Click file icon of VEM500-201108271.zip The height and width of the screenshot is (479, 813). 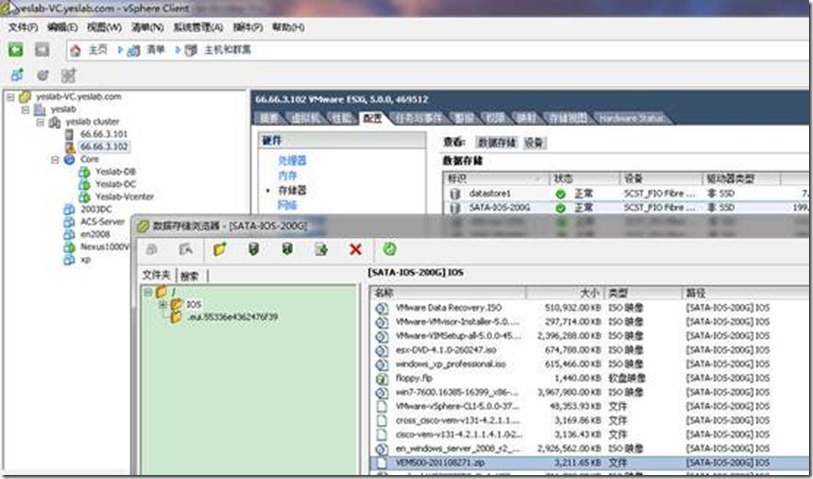382,462
